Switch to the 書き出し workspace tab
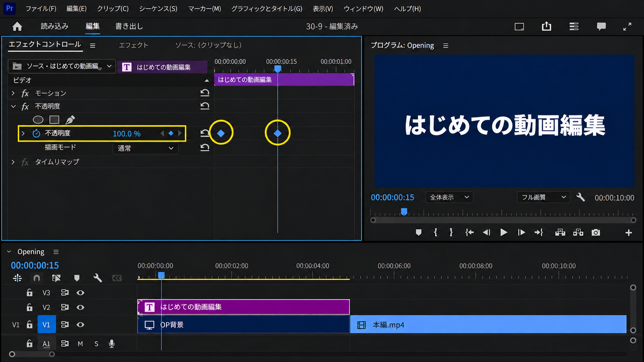This screenshot has height=362, width=644. (129, 26)
